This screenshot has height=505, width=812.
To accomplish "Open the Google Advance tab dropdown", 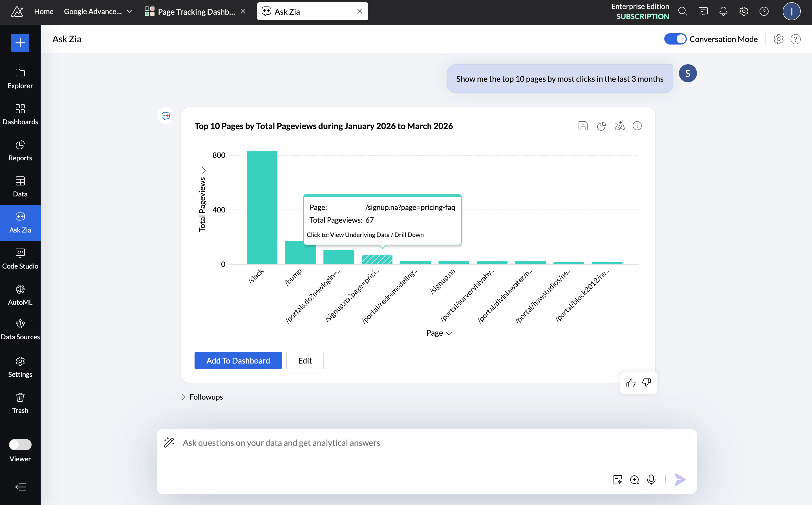I will 130,11.
